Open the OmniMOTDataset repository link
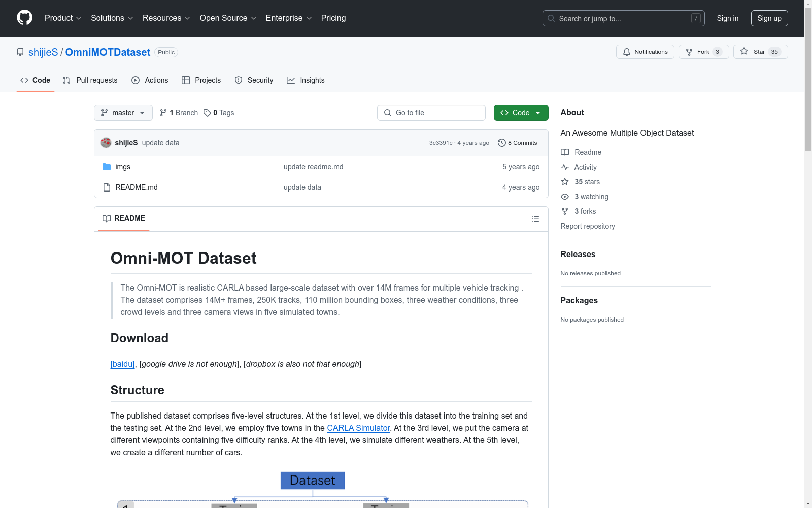 (x=108, y=52)
